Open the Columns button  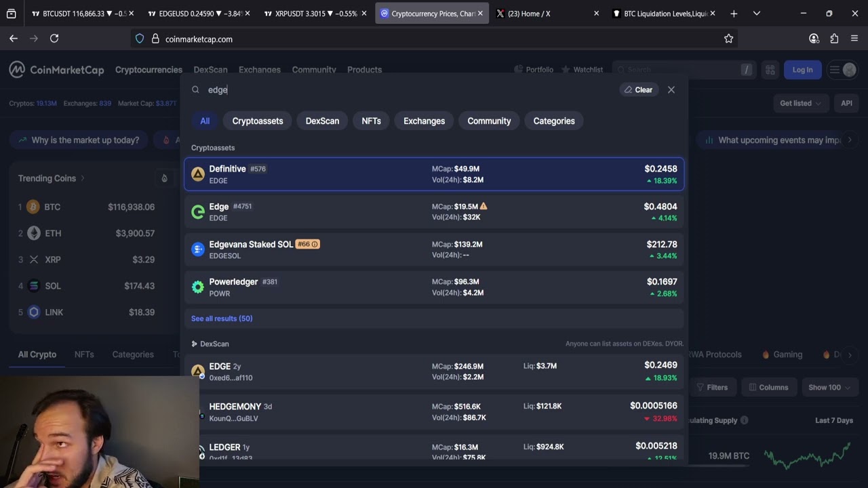point(768,388)
